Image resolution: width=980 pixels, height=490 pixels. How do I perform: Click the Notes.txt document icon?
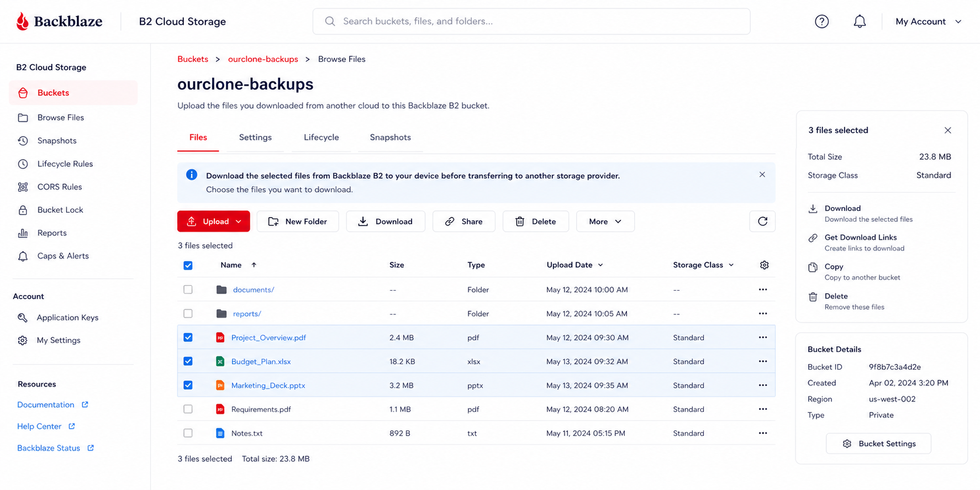220,433
